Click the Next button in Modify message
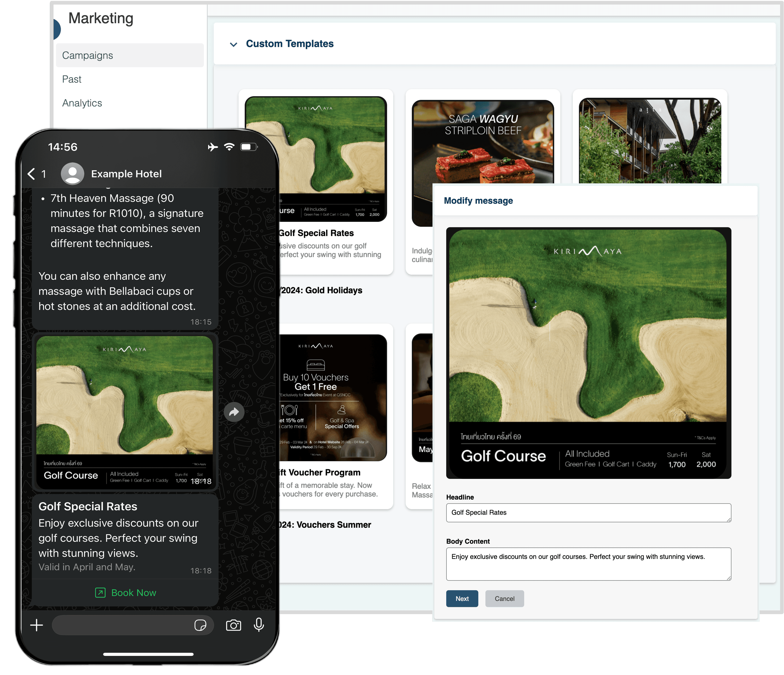This screenshot has width=784, height=675. [462, 599]
